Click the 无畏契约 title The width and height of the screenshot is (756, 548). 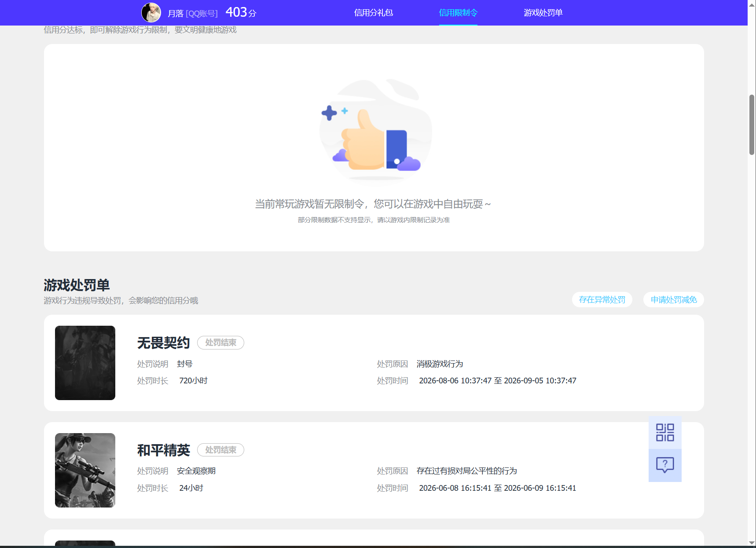[x=163, y=343]
